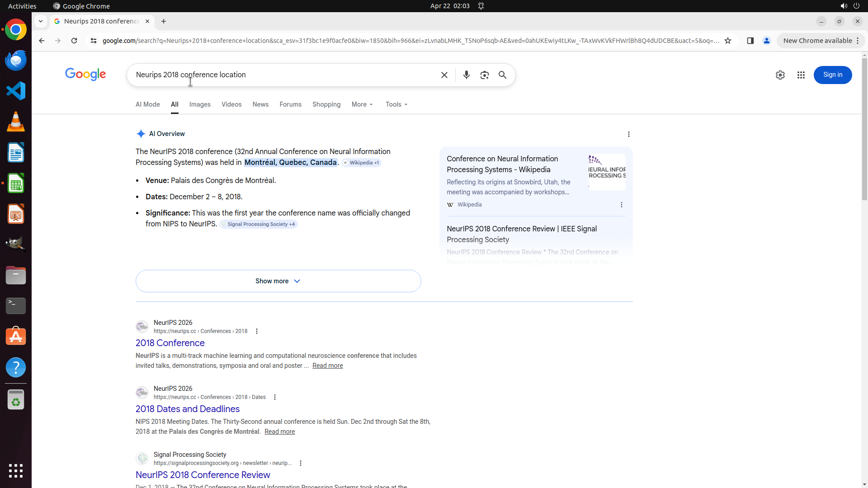Image resolution: width=868 pixels, height=488 pixels.
Task: Open Quick Settings gear icon
Action: tap(780, 75)
